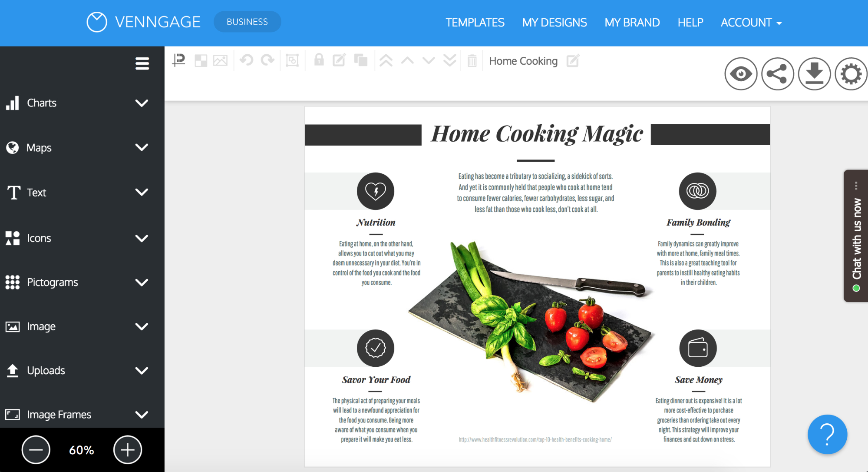Open the Templates menu item
This screenshot has width=868, height=472.
point(475,22)
